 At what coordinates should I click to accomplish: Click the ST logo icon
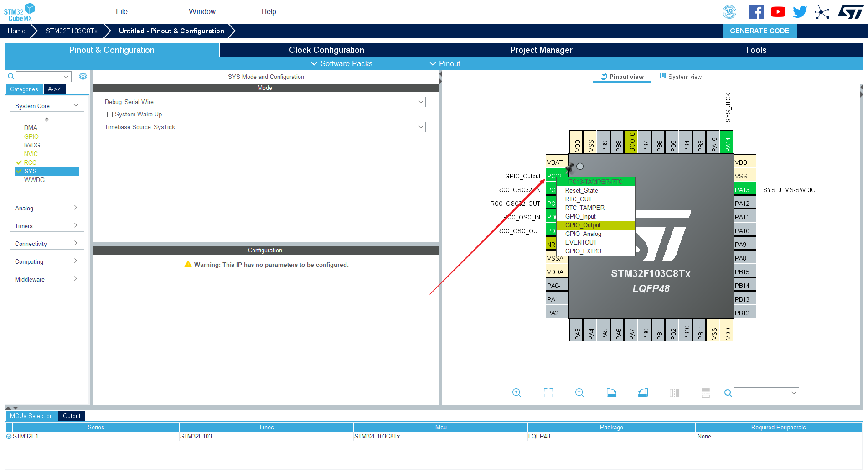coord(851,12)
